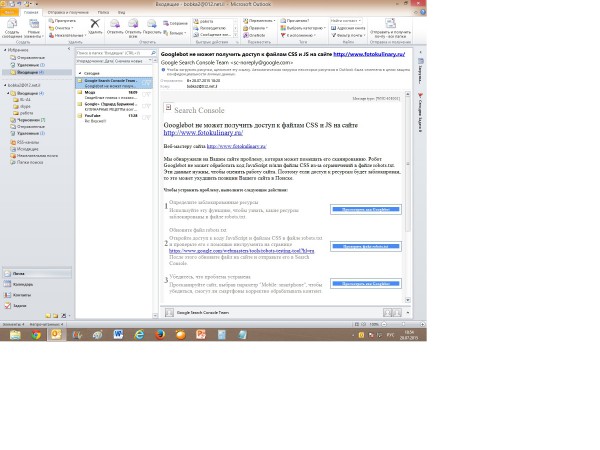This screenshot has width=600, height=450.
Task: Switch to the Главная (Home) ribbon tab
Action: [31, 12]
